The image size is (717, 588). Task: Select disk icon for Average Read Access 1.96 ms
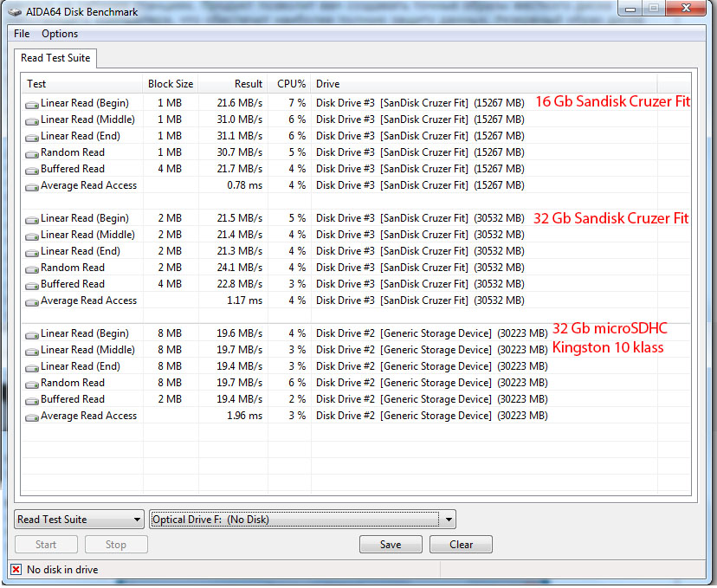[32, 417]
